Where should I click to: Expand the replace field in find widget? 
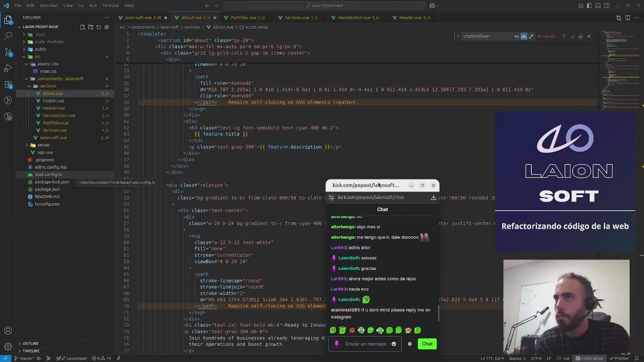pyautogui.click(x=458, y=36)
